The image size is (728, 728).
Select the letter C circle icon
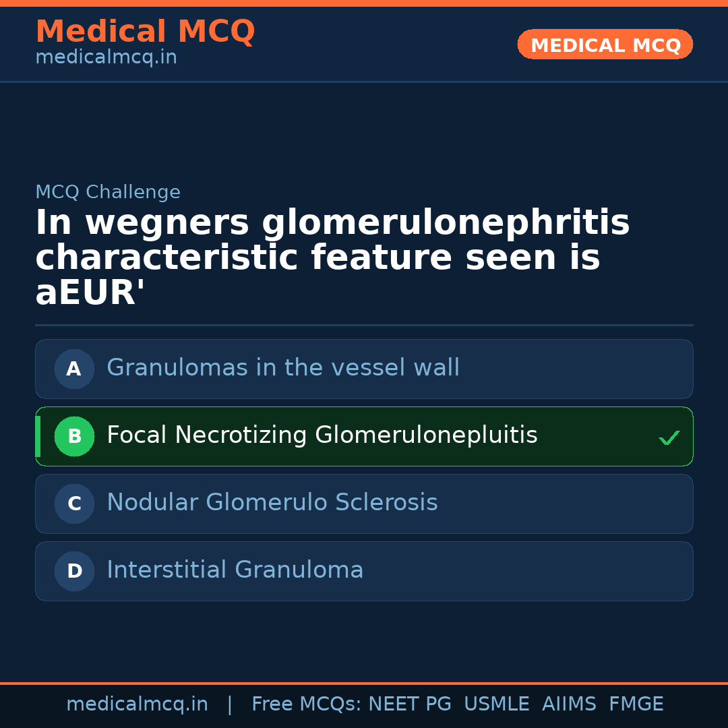74,504
